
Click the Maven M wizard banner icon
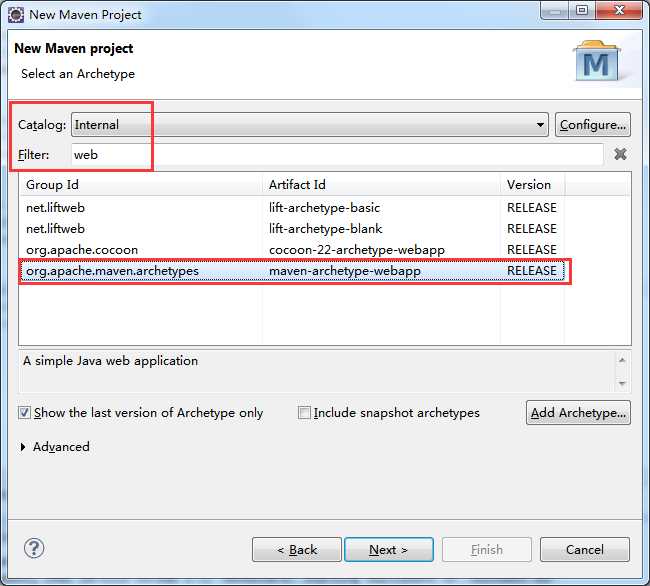point(597,61)
